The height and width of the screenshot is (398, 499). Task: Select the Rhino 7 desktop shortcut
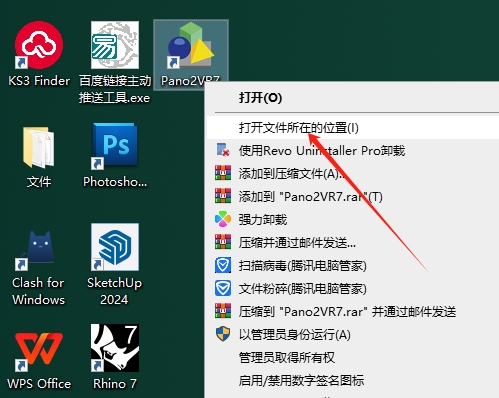tap(115, 357)
